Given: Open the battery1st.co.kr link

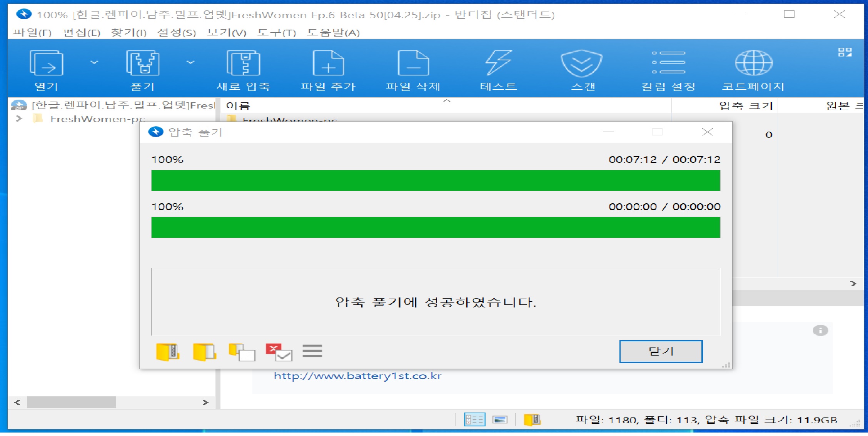Looking at the screenshot, I should coord(357,376).
